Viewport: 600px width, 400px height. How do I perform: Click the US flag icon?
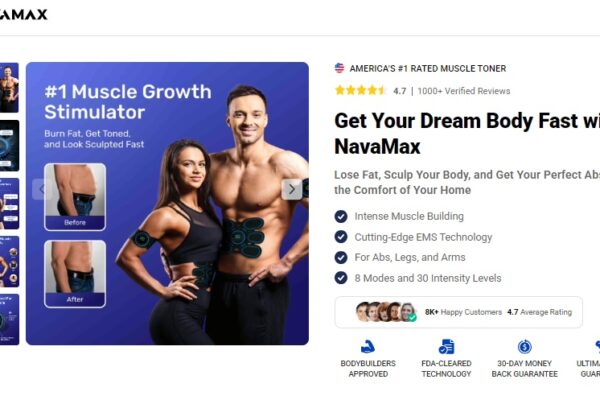(339, 68)
